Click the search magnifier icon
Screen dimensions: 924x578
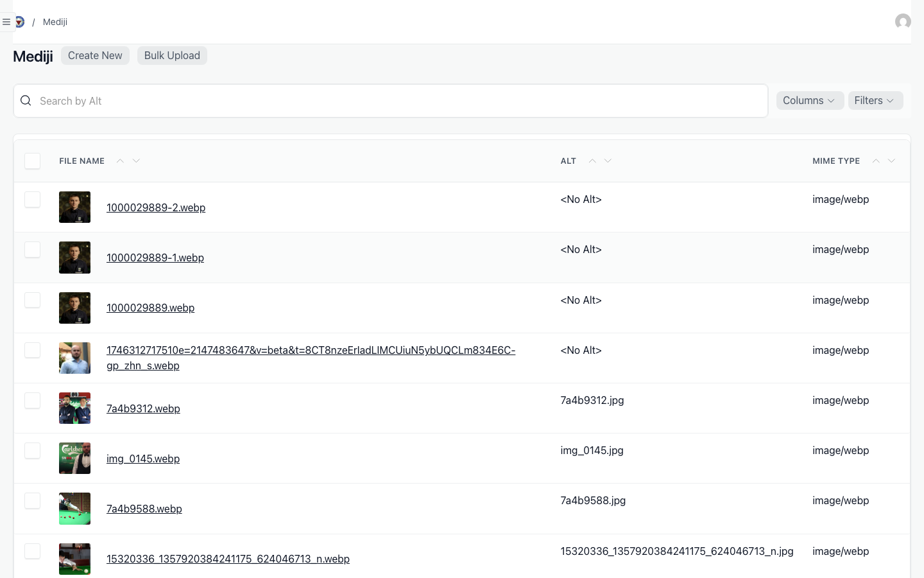pyautogui.click(x=26, y=101)
